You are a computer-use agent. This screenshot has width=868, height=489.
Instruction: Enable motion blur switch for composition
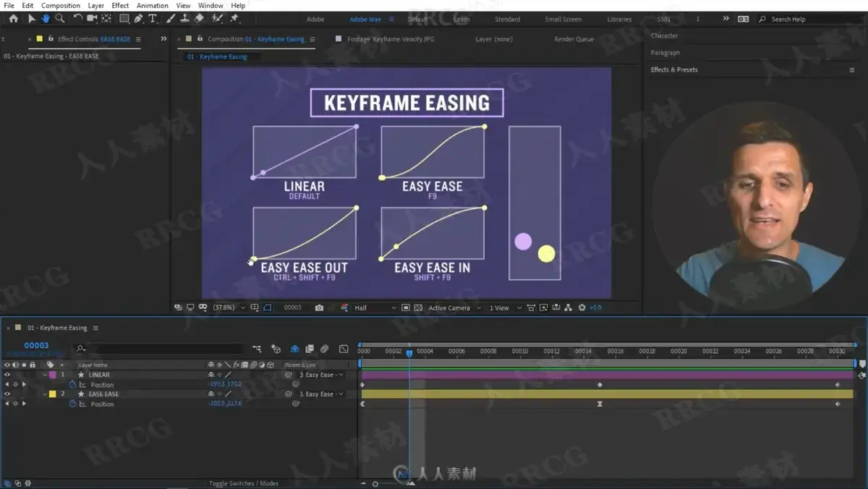(325, 349)
